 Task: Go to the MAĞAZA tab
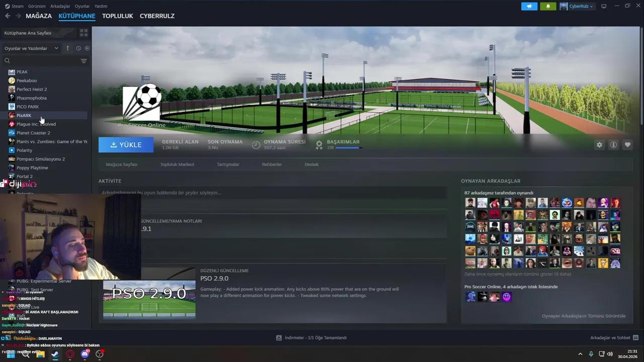click(39, 16)
